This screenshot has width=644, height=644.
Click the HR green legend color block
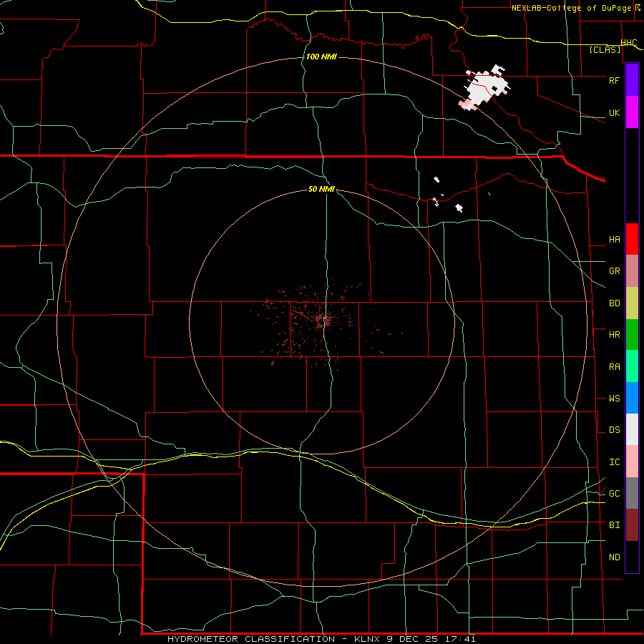(x=632, y=335)
